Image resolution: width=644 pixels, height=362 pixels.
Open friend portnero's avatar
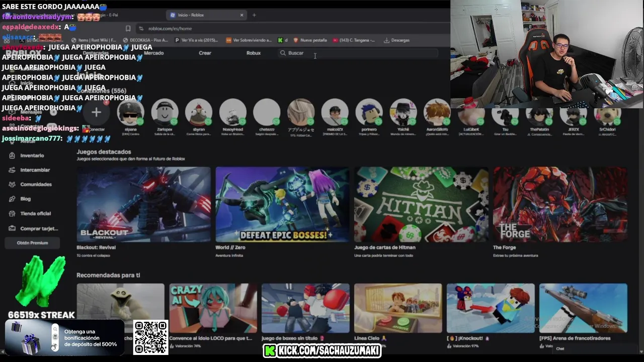(369, 112)
